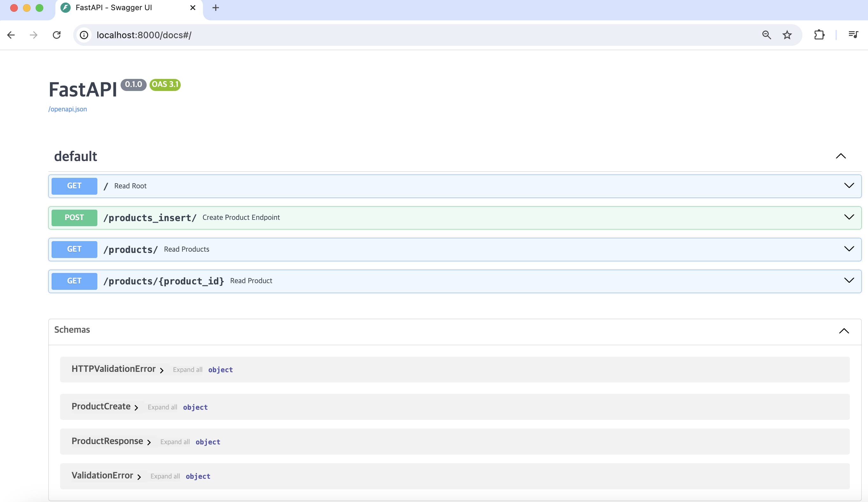Image resolution: width=868 pixels, height=502 pixels.
Task: Expand the POST /products_insert/ endpoint
Action: 849,217
